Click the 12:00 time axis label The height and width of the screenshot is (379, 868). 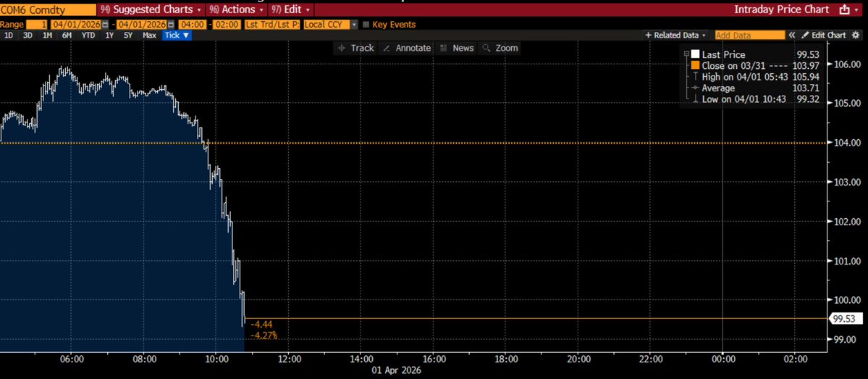click(x=288, y=359)
